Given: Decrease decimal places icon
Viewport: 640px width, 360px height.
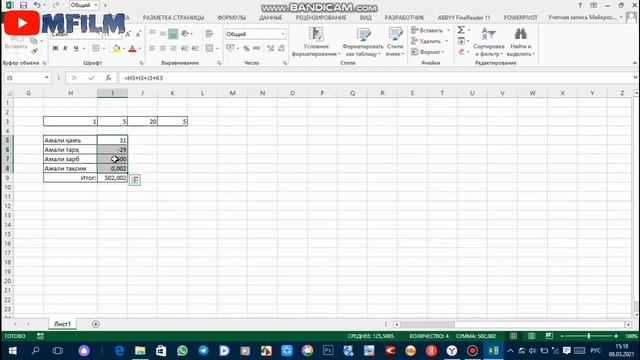Looking at the screenshot, I should tap(282, 49).
